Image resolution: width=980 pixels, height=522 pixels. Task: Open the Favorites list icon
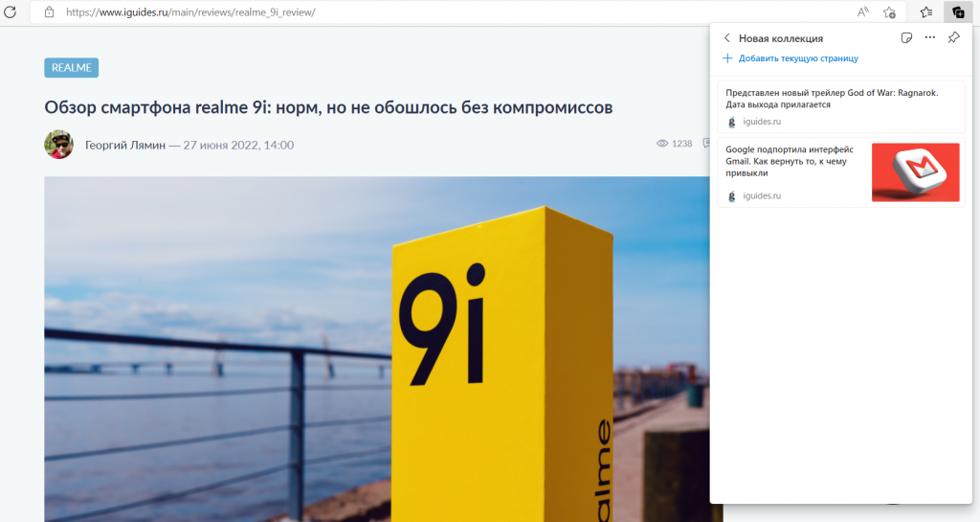click(x=926, y=12)
